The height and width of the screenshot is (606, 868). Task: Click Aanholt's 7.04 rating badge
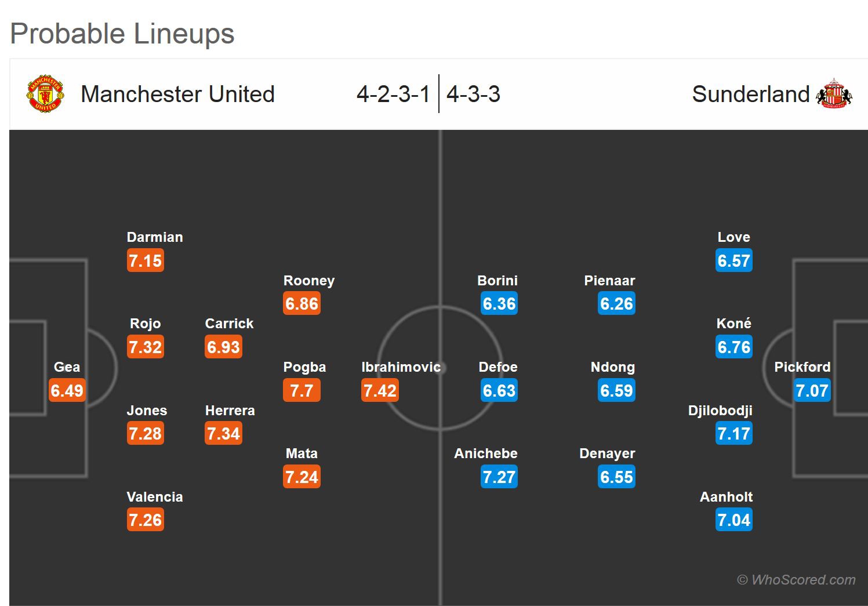[733, 520]
